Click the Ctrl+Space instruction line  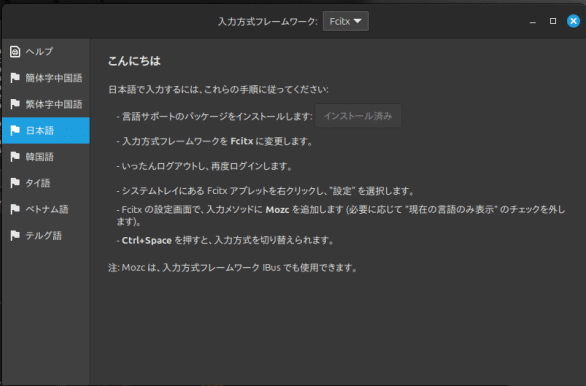225,240
